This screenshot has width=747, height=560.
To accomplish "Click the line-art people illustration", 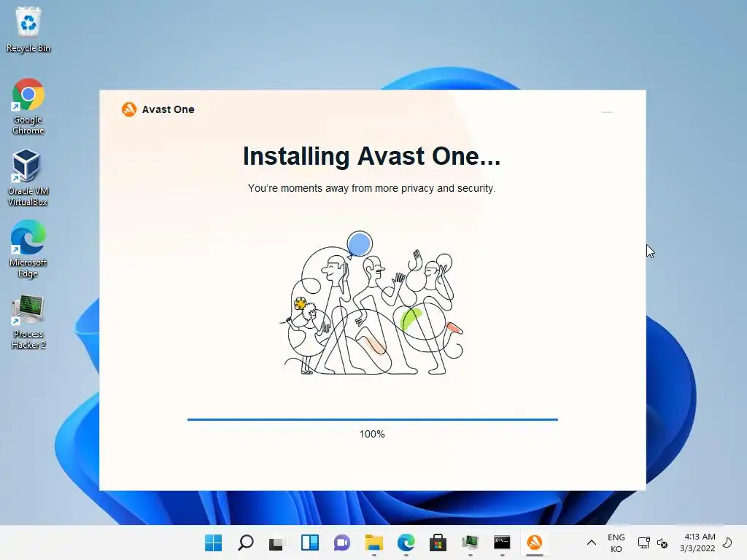I will (371, 303).
